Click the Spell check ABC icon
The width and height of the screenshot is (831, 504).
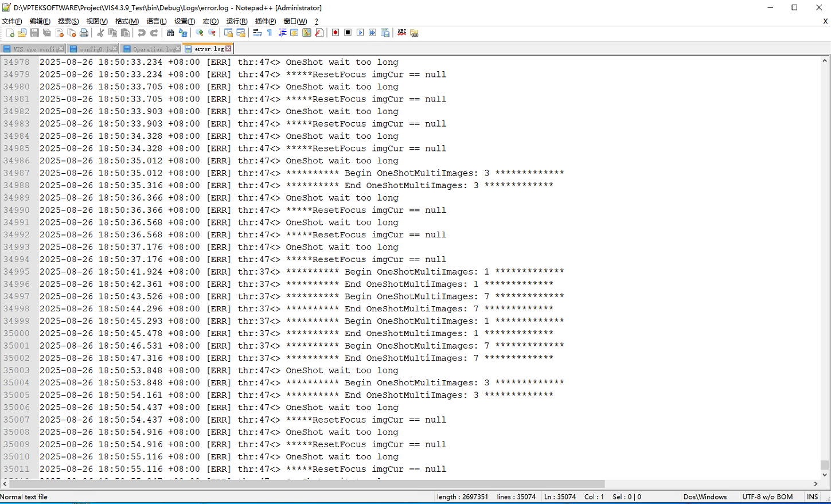[x=401, y=33]
